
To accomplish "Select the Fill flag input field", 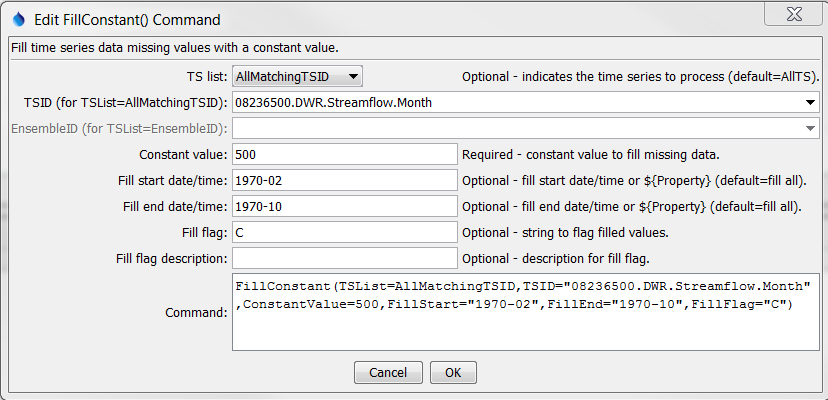I will point(343,232).
